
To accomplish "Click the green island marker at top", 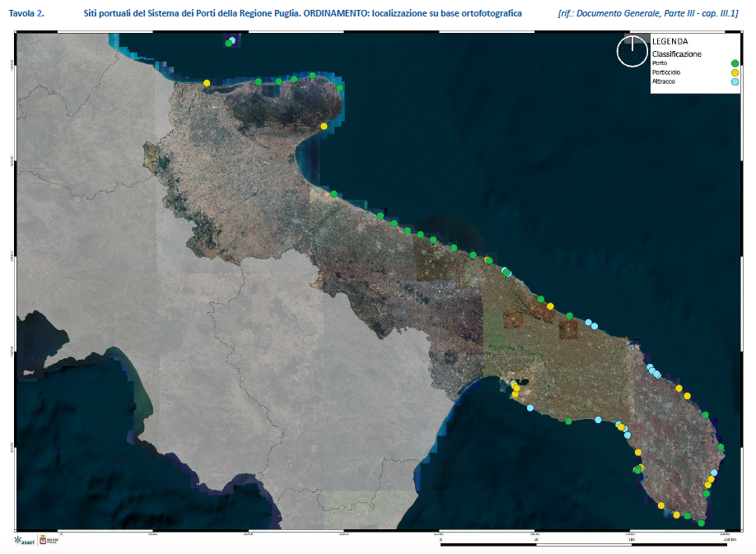I will 228,44.
